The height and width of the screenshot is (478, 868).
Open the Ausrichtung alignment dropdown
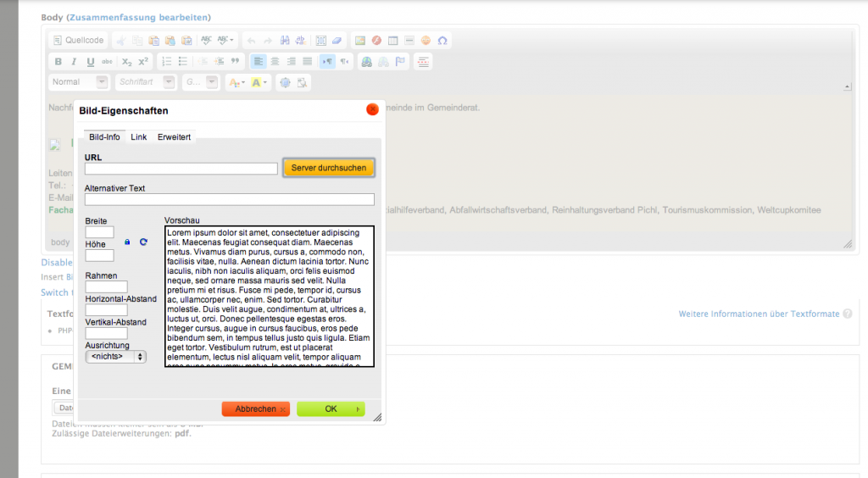coord(115,357)
